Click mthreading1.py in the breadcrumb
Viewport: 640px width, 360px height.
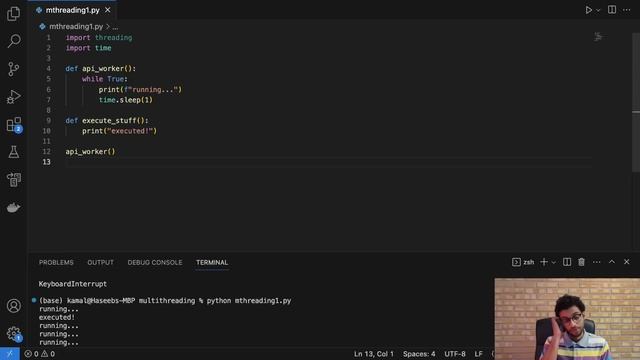(76, 27)
